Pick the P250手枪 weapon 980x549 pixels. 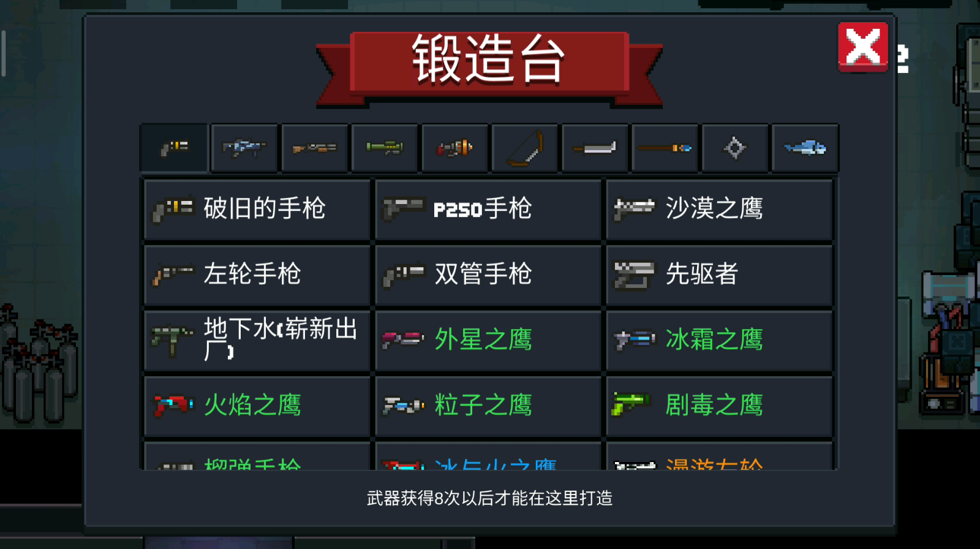[x=488, y=210]
